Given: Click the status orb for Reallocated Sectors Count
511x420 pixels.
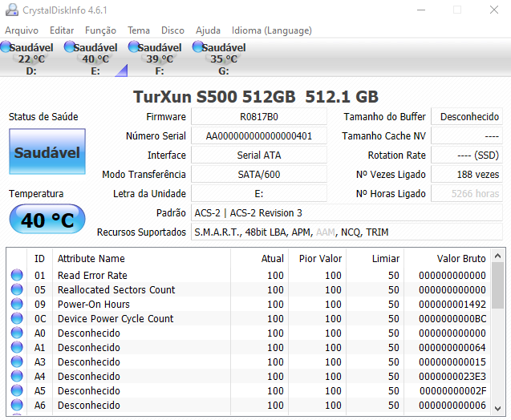Looking at the screenshot, I should [17, 289].
